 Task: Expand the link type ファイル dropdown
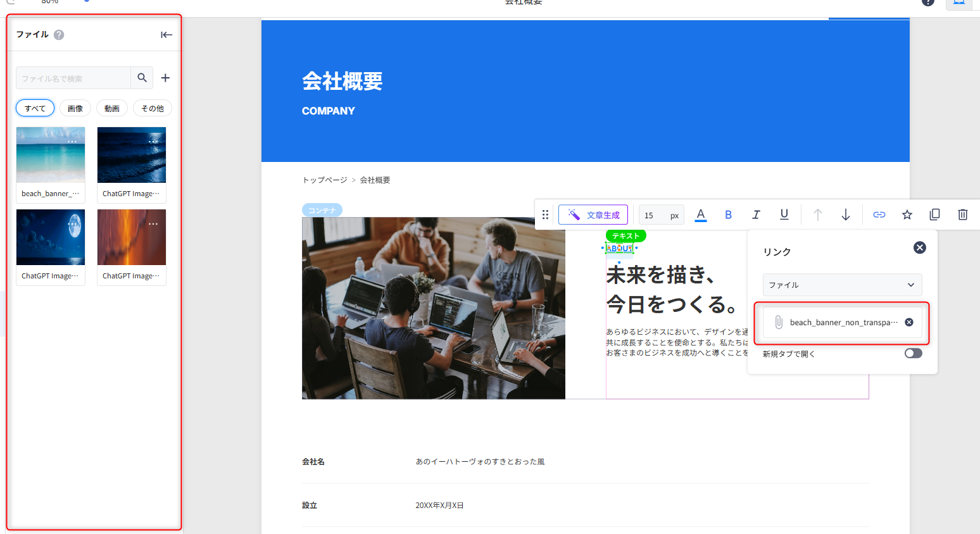tap(842, 285)
